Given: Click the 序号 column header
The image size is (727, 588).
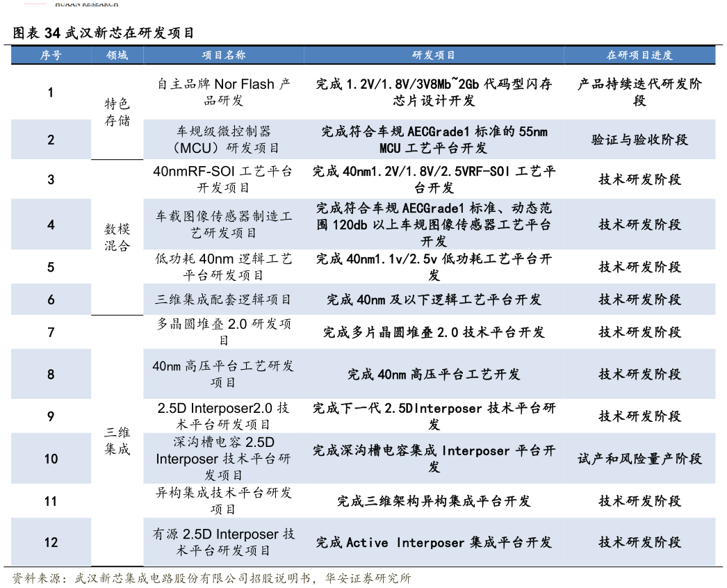Looking at the screenshot, I should point(51,54).
